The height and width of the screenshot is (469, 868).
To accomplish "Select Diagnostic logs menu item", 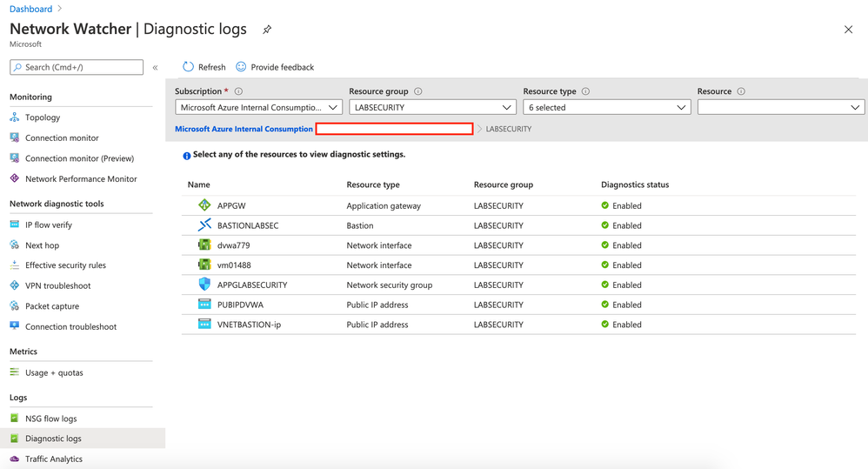I will [82, 438].
